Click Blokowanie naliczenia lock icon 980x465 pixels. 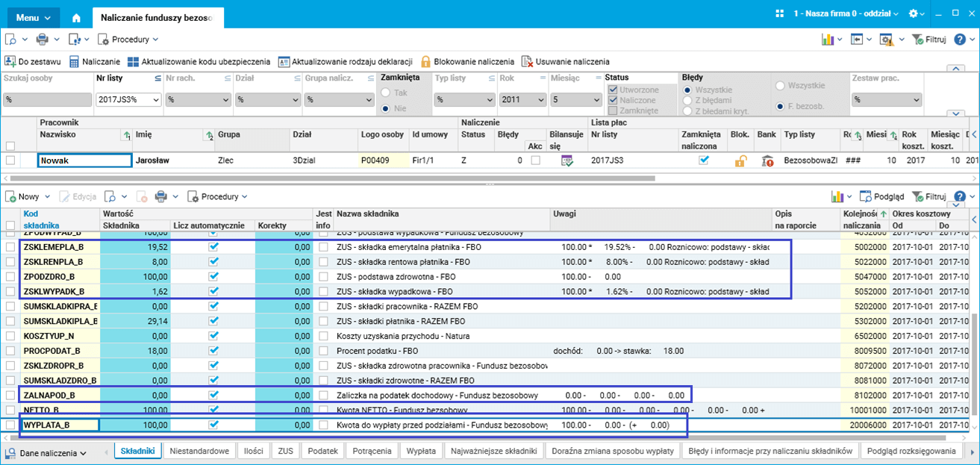pyautogui.click(x=426, y=62)
